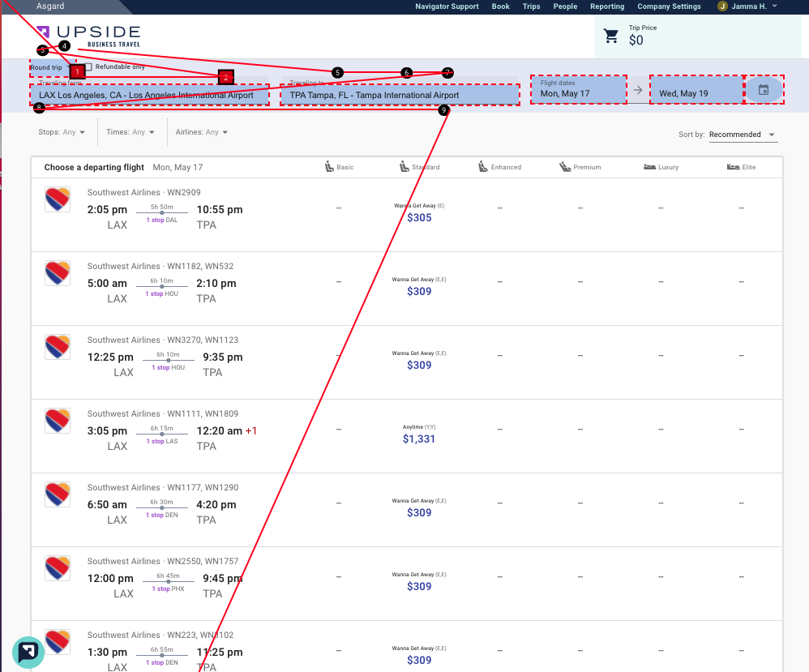Open the Jamma H. account menu arrow
The image size is (809, 672).
[774, 6]
